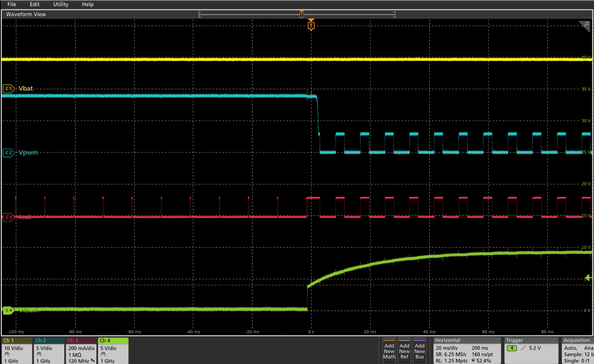The width and height of the screenshot is (594, 364).
Task: Click the orange trigger position T marker
Action: (311, 26)
